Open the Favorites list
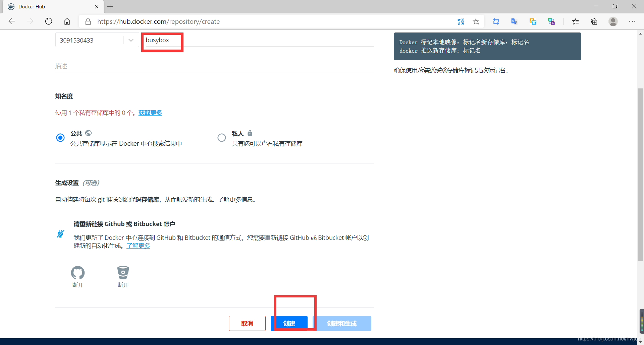This screenshot has width=644, height=345. click(x=576, y=21)
